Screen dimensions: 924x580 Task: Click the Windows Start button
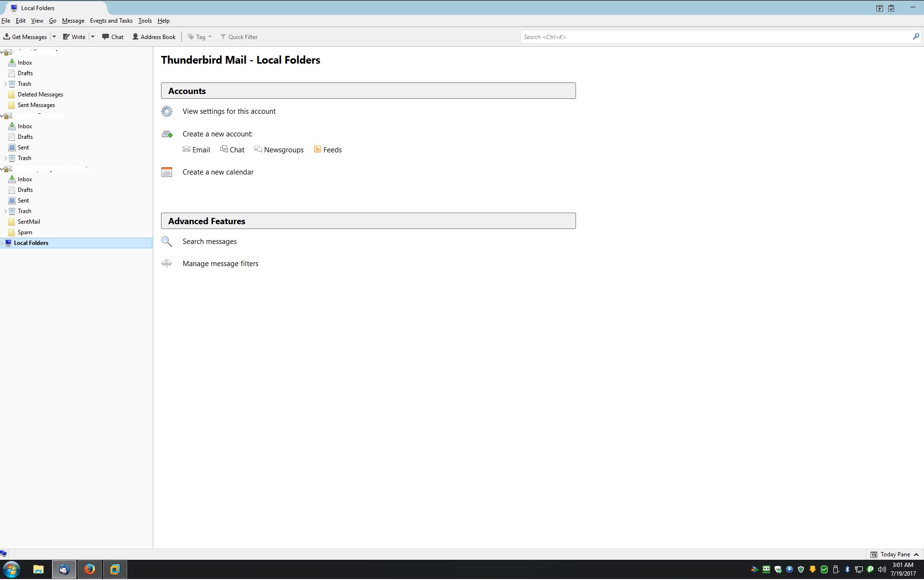12,569
